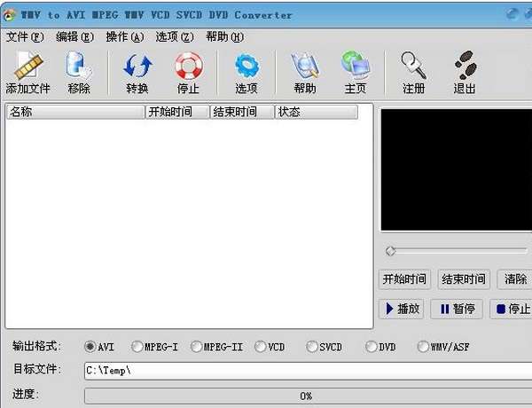This screenshot has height=408, width=532.
Task: Click the 播放 (Play) button
Action: (402, 309)
